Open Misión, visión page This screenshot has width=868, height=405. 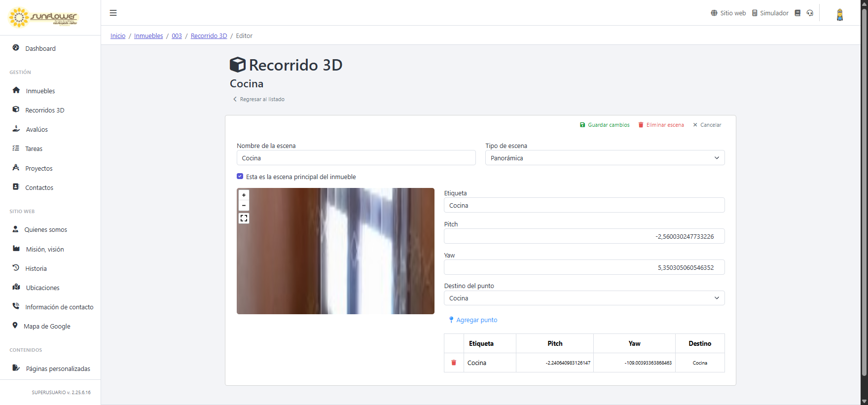(x=45, y=249)
